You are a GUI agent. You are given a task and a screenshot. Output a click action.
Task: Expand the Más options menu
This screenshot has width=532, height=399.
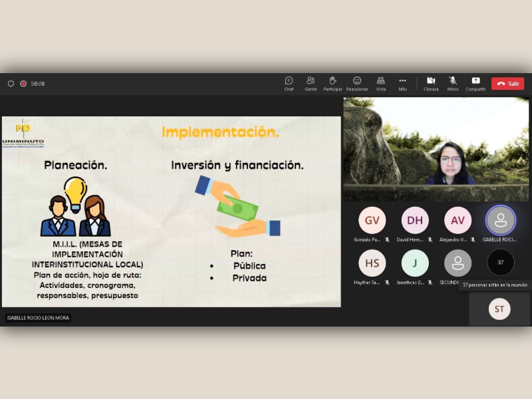[x=402, y=83]
